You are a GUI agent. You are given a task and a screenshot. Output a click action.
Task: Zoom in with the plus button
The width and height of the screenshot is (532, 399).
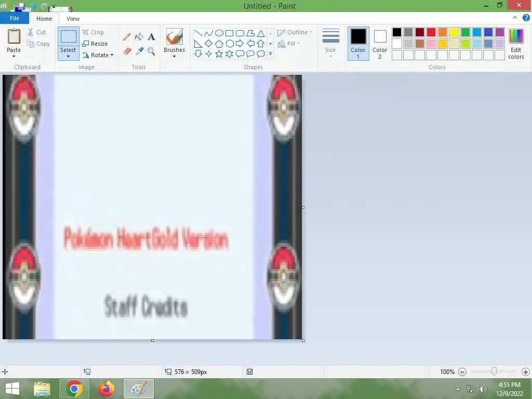click(526, 372)
